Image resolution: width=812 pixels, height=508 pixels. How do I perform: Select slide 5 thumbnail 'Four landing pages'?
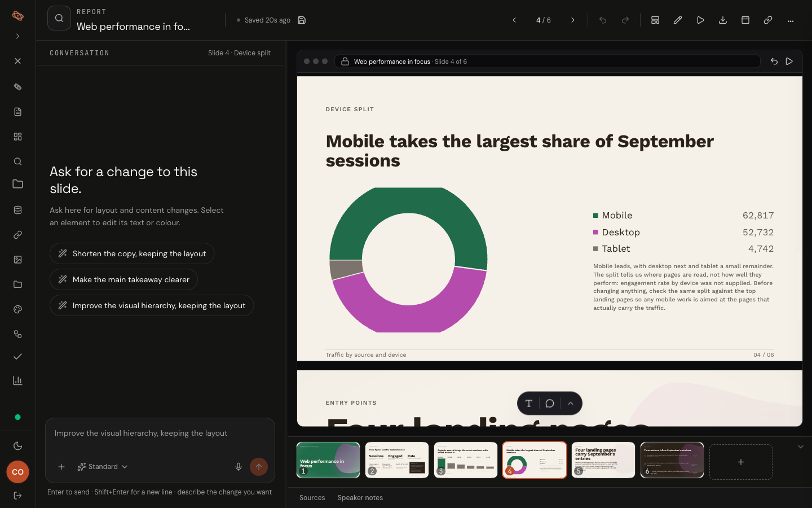click(603, 460)
